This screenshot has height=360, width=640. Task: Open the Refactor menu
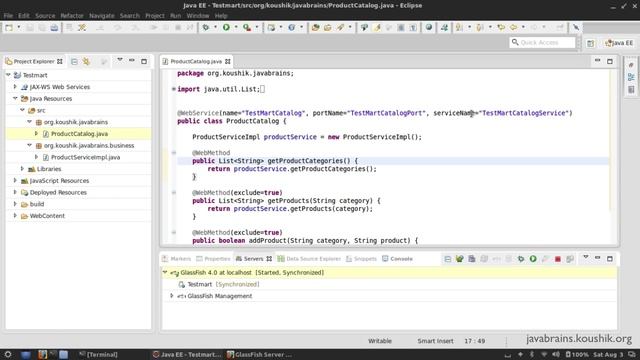72,16
